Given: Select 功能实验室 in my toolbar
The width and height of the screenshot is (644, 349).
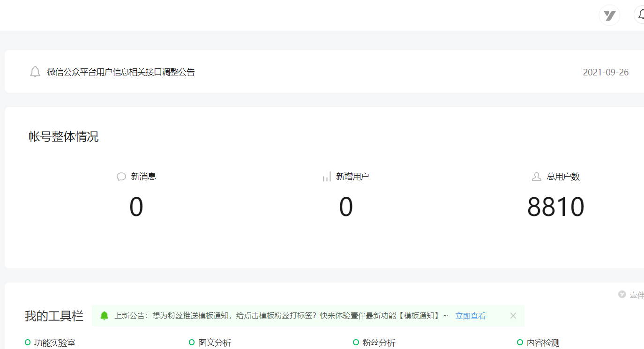Looking at the screenshot, I should pos(54,343).
